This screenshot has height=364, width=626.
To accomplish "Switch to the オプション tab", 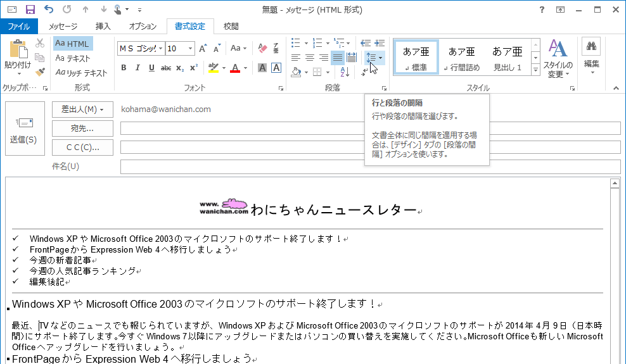I will [x=143, y=27].
